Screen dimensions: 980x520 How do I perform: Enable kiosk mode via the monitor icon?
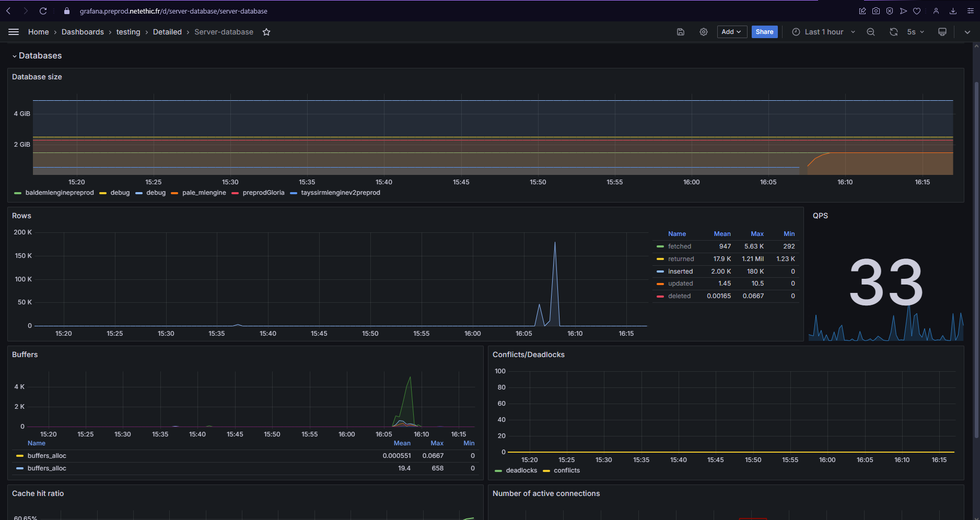click(942, 32)
